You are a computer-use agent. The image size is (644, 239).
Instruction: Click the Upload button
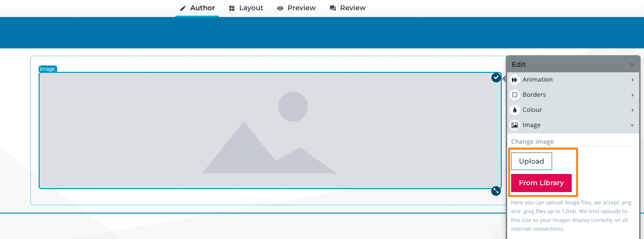coord(532,161)
